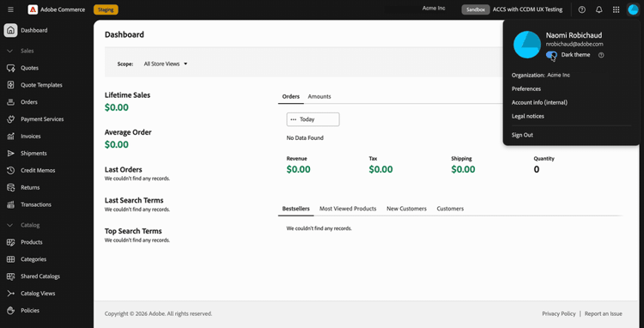Open Quotes from the sidebar

tap(29, 68)
